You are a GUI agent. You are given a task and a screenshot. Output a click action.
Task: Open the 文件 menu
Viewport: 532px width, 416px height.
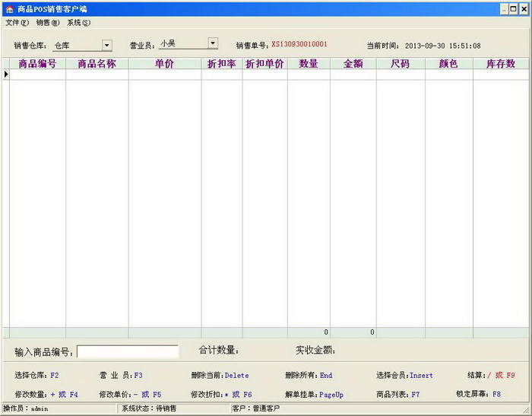click(x=17, y=23)
